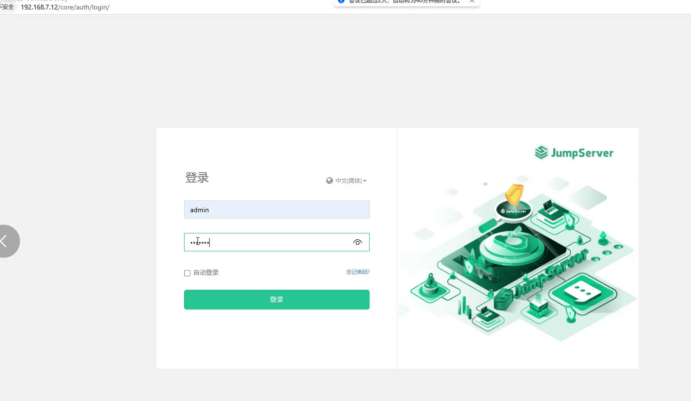Select the 192.168.7.12 login URL
This screenshot has height=402, width=691.
tap(65, 7)
